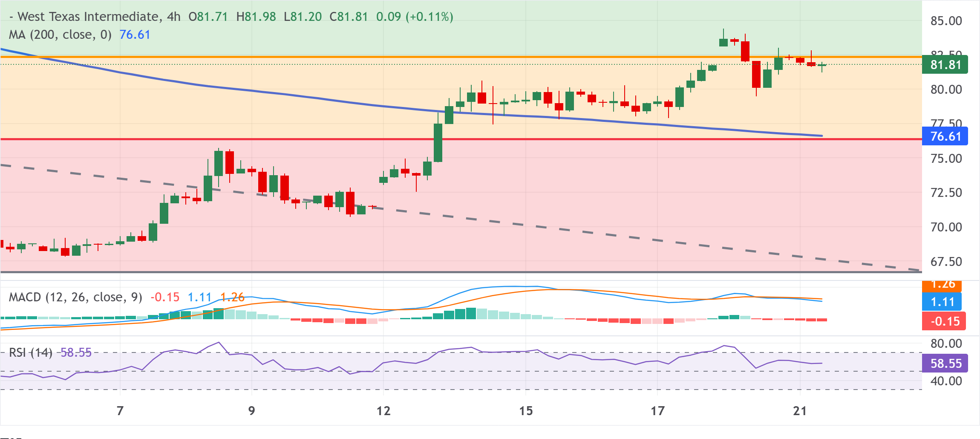Click the low price L81.20 value

click(303, 17)
